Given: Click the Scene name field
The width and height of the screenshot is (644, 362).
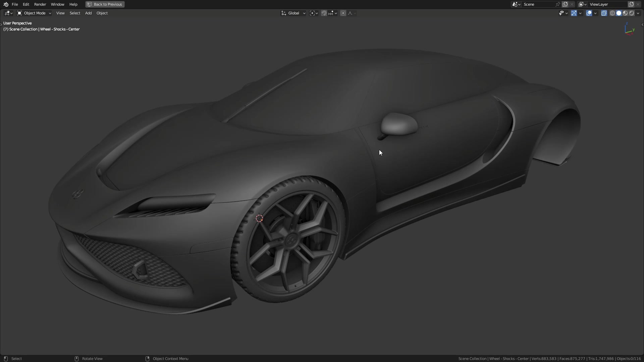Looking at the screenshot, I should tap(538, 4).
